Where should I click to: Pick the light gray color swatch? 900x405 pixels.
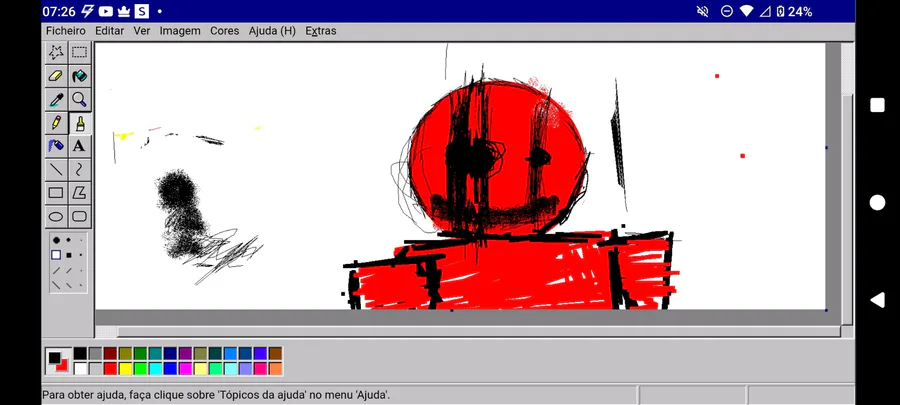[95, 368]
